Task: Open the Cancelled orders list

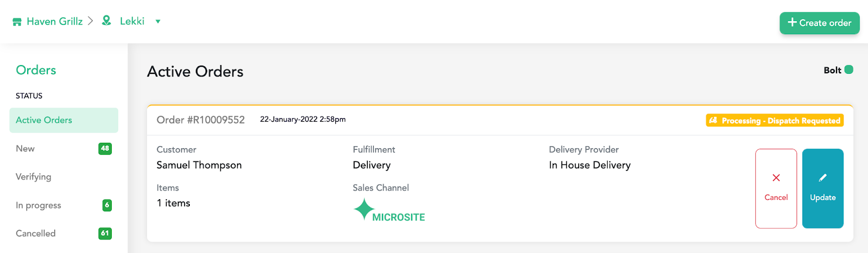Action: point(36,233)
